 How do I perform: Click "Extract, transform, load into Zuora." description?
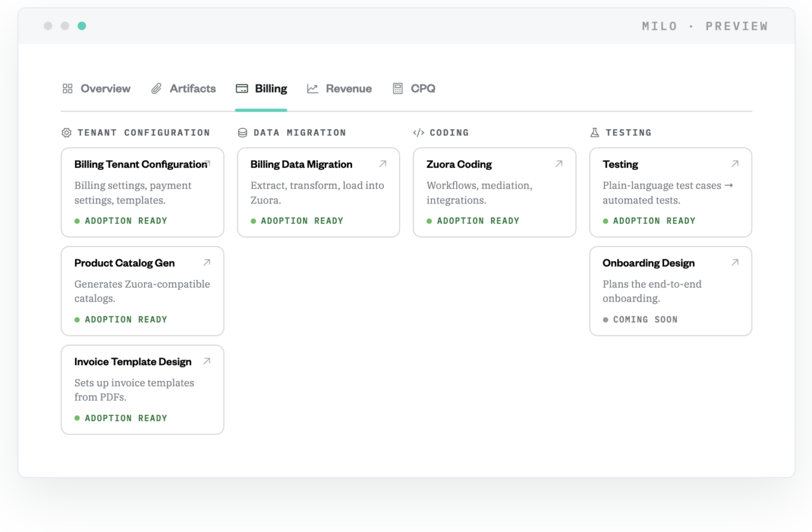pos(317,193)
